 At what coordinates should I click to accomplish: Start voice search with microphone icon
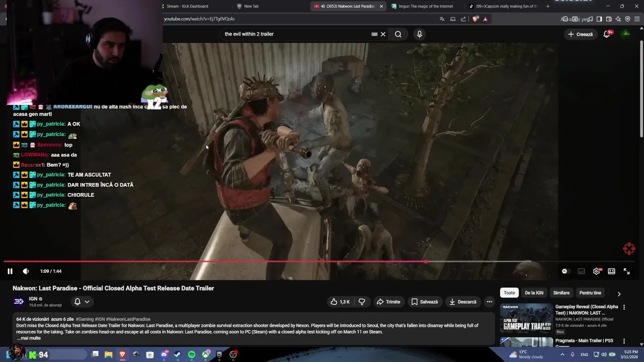click(x=420, y=34)
